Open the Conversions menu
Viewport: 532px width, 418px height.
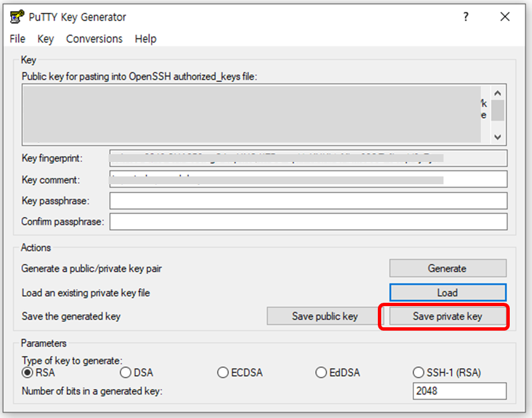click(94, 38)
